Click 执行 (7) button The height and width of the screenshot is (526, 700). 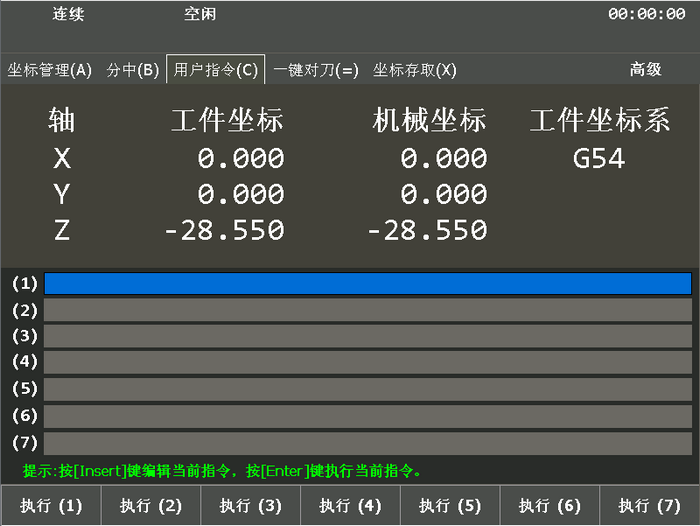pyautogui.click(x=650, y=506)
